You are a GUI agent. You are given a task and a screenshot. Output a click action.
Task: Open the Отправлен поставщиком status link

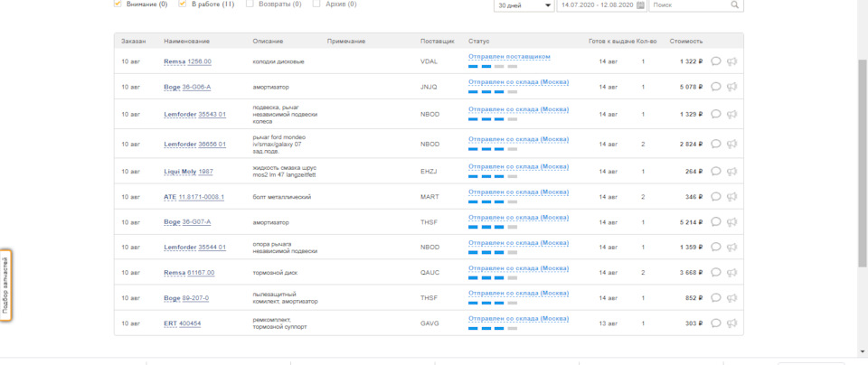tap(509, 56)
